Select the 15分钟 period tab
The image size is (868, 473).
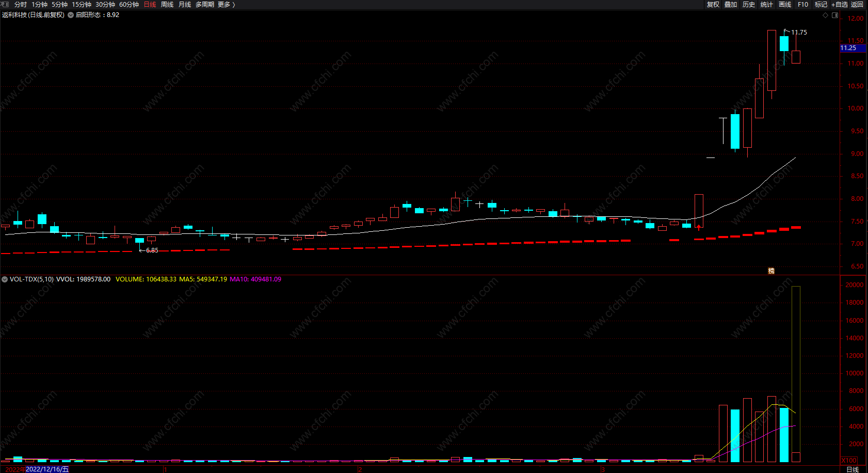(x=82, y=4)
